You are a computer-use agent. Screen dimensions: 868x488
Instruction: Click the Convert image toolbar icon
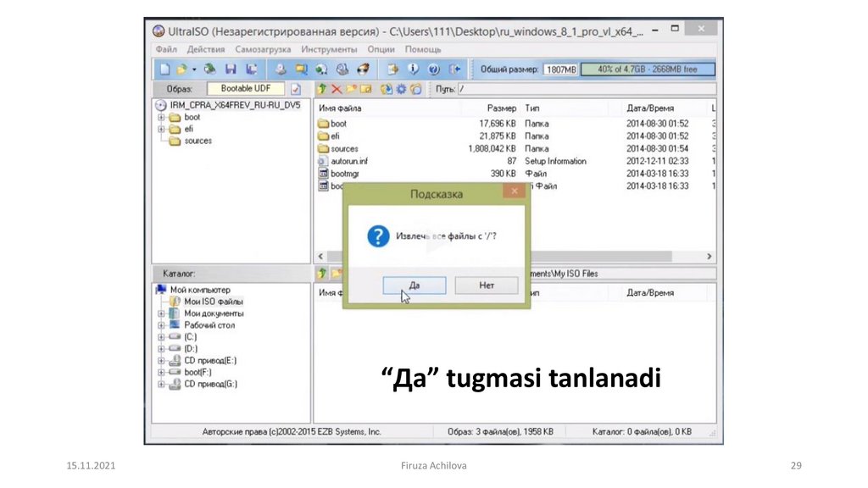(x=321, y=69)
